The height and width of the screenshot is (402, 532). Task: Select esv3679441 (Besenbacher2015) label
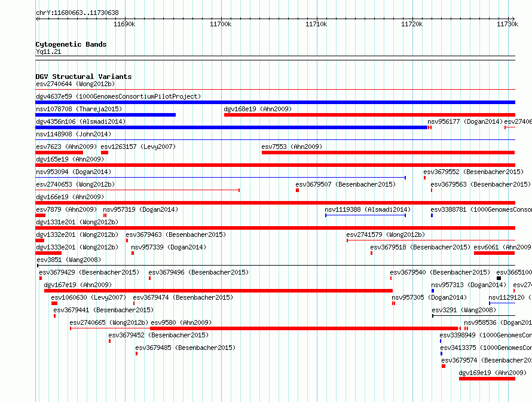click(103, 310)
